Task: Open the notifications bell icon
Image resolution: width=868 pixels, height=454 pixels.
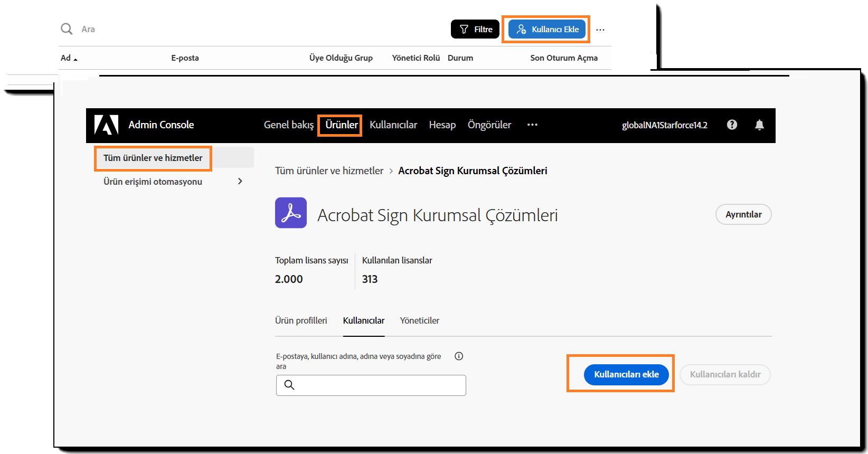Action: (759, 125)
